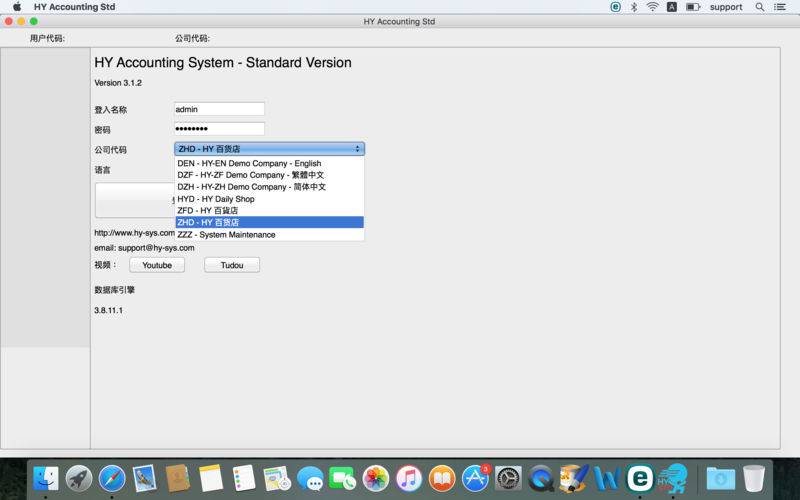Select DZF - HY-ZF Demo Company 繁體中文
The height and width of the screenshot is (500, 800).
pyautogui.click(x=269, y=175)
